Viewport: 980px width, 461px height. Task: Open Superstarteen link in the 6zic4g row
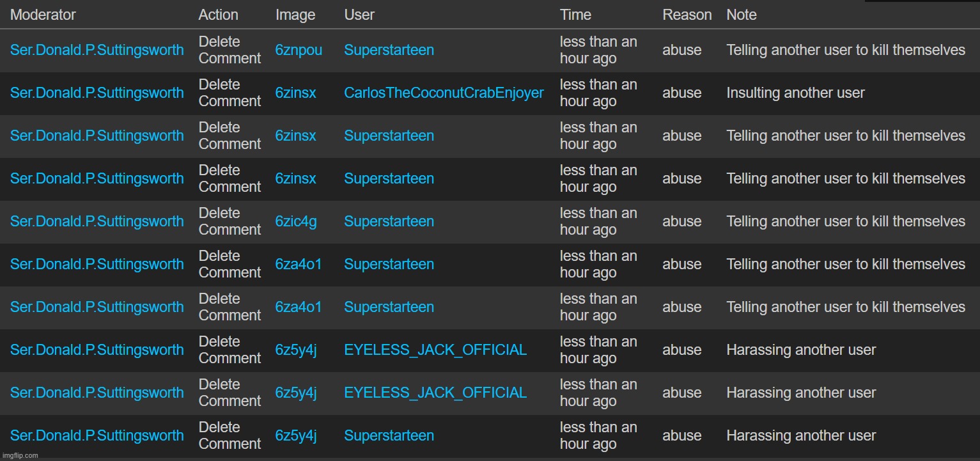point(389,221)
